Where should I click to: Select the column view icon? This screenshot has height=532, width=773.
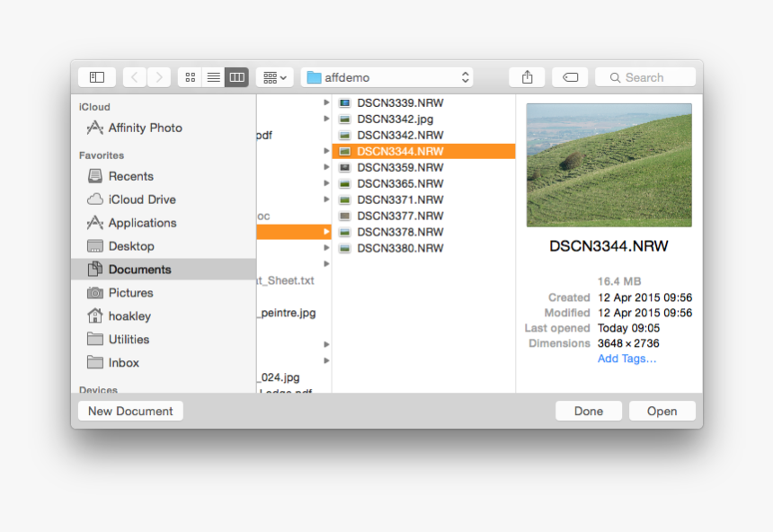(235, 76)
